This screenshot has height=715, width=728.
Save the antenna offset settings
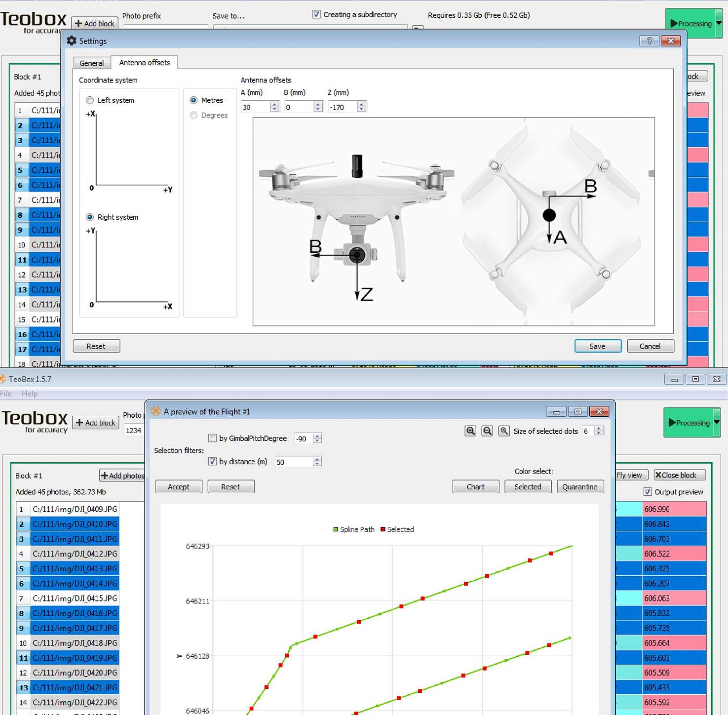point(597,346)
